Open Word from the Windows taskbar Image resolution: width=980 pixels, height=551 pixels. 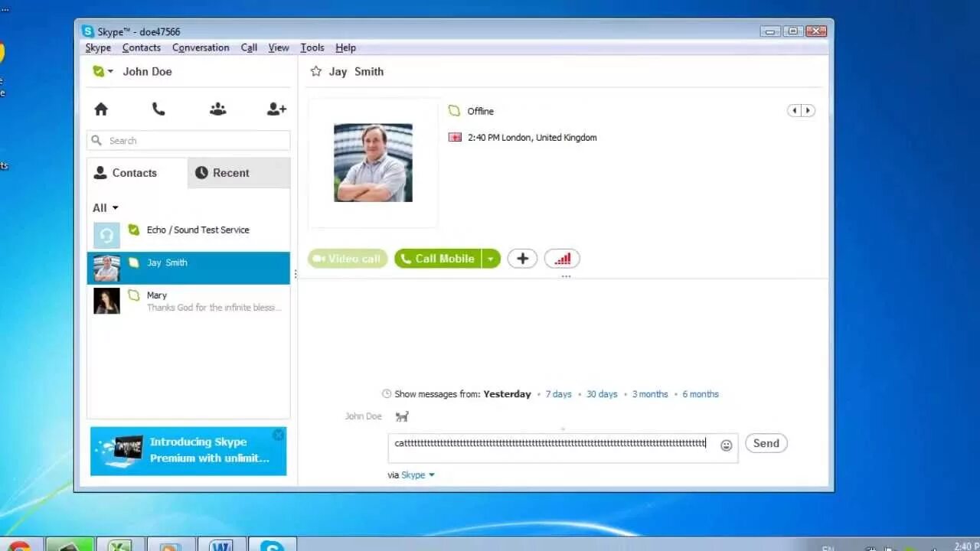[x=221, y=545]
